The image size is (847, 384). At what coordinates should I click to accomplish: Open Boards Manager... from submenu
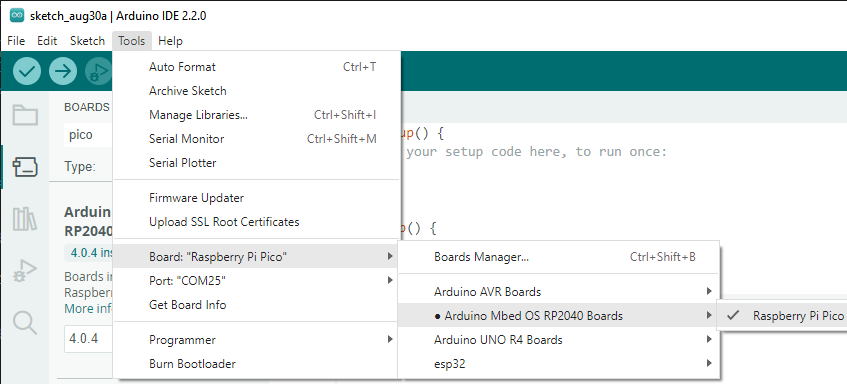coord(559,257)
